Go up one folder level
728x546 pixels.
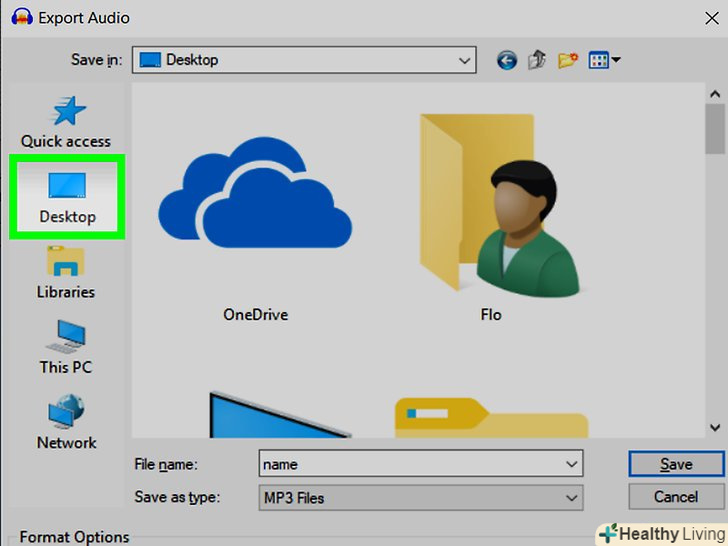coord(537,59)
